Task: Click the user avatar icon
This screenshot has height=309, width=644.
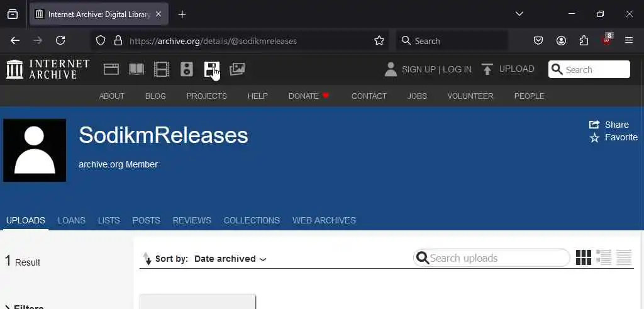Action: [x=391, y=69]
